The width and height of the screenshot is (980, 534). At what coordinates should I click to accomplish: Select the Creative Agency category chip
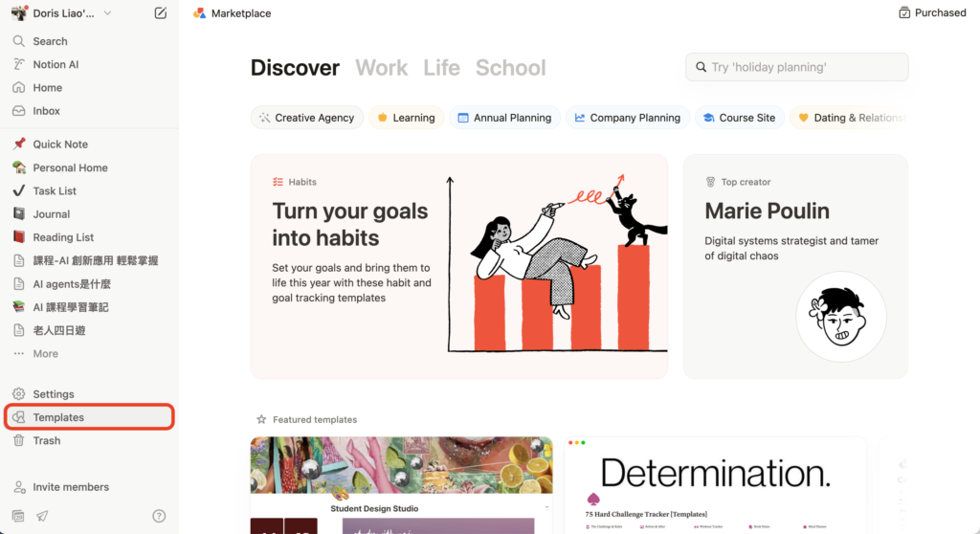click(x=307, y=118)
